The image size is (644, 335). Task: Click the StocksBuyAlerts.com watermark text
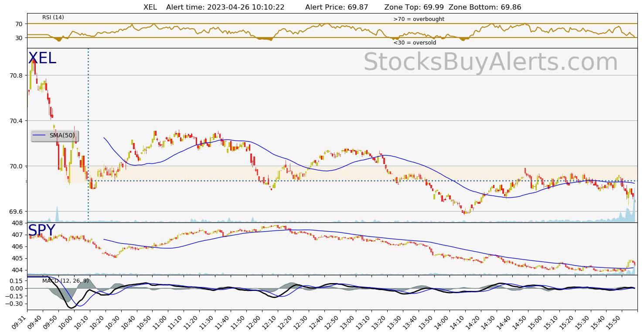point(491,62)
